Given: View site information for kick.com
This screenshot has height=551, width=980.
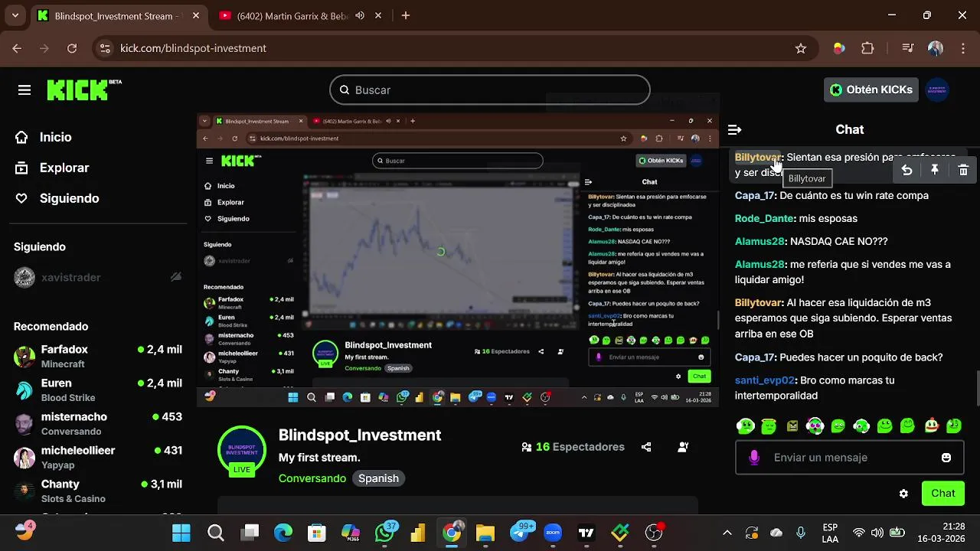Looking at the screenshot, I should pos(105,48).
